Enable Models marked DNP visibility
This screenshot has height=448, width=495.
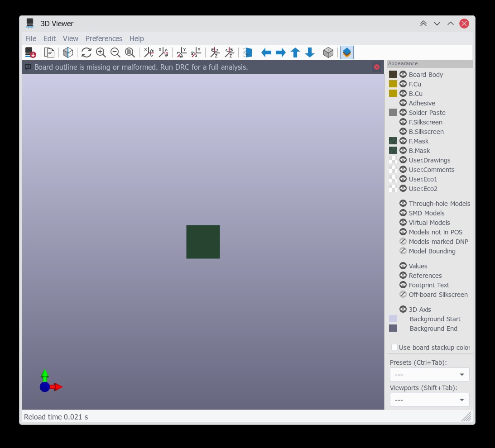click(403, 241)
